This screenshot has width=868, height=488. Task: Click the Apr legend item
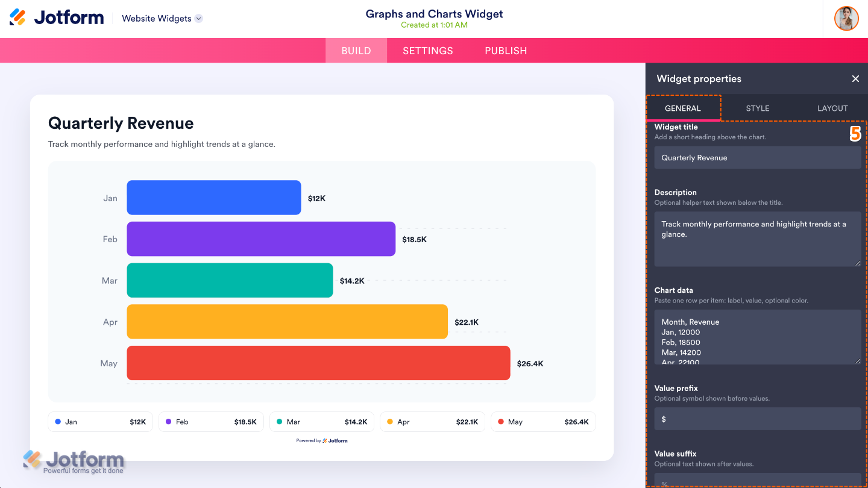point(433,422)
